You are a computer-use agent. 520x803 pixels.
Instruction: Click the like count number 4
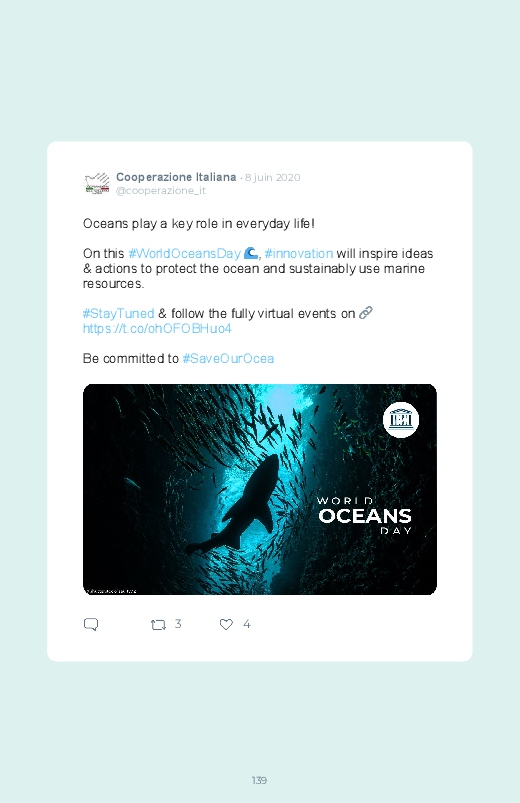point(246,624)
